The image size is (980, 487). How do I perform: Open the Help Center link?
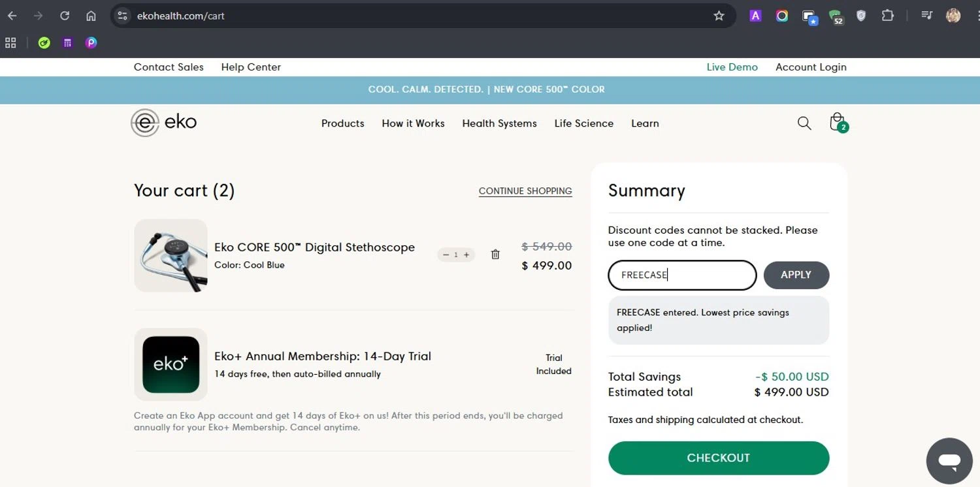pyautogui.click(x=251, y=67)
